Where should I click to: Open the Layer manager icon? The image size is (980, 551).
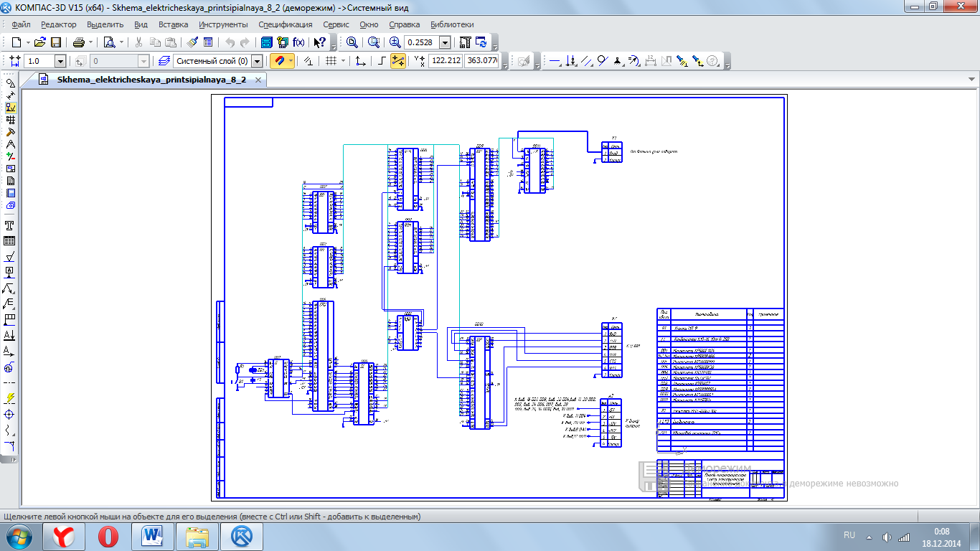[164, 62]
